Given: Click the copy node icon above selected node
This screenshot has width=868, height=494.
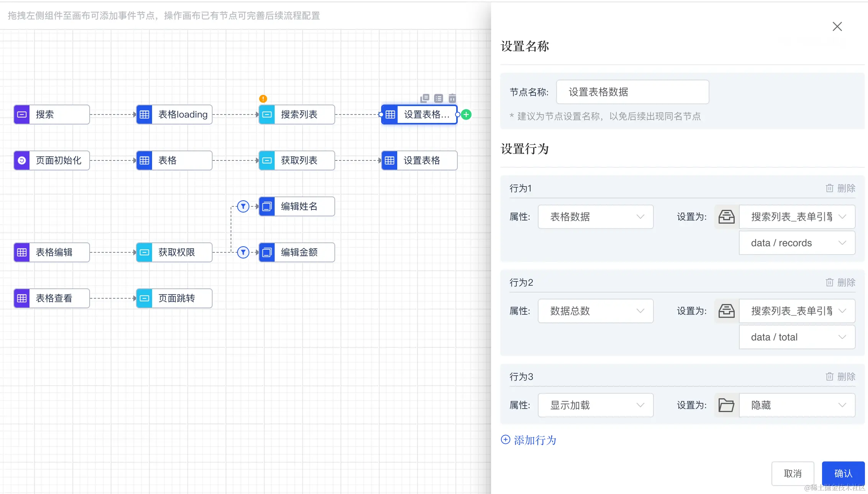Looking at the screenshot, I should tap(424, 98).
